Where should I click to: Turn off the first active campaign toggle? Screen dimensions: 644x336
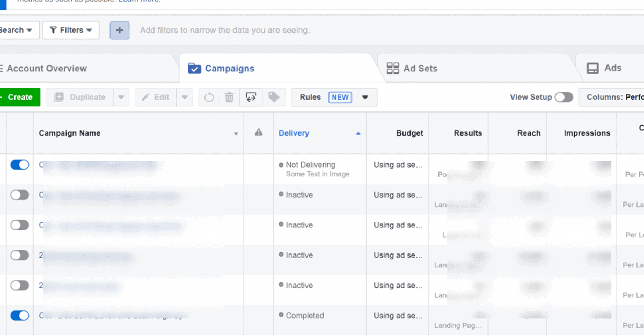(19, 165)
